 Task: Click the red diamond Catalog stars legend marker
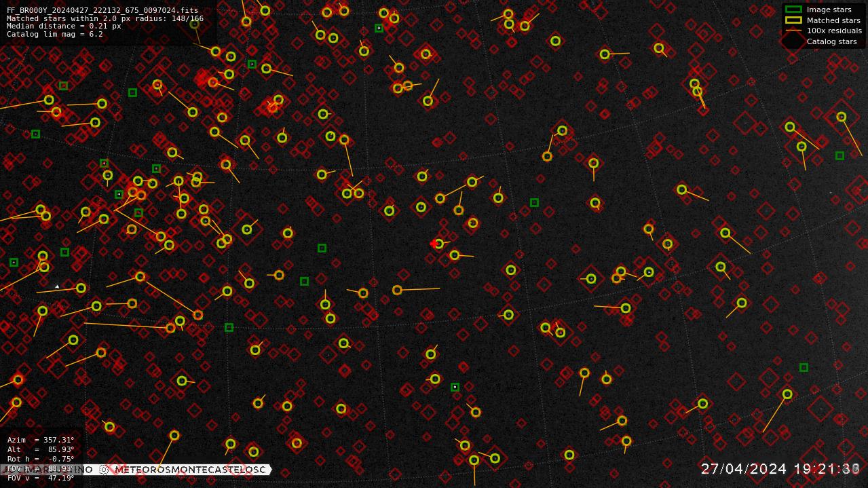point(793,41)
